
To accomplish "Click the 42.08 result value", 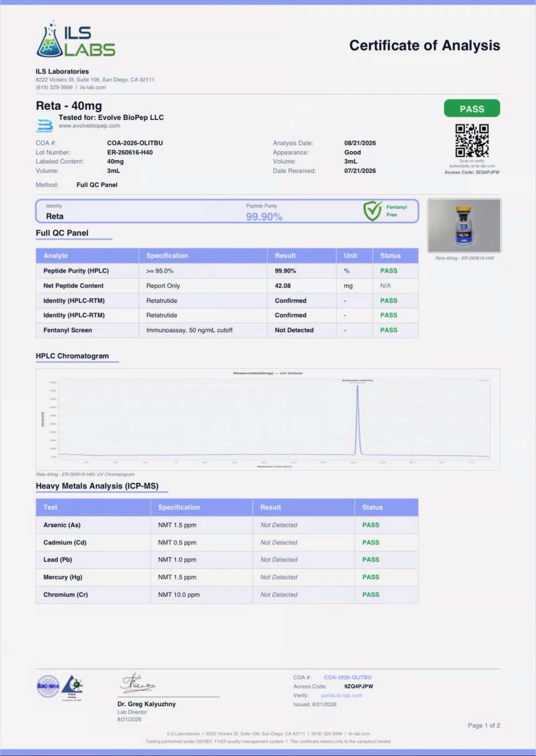I will [283, 286].
